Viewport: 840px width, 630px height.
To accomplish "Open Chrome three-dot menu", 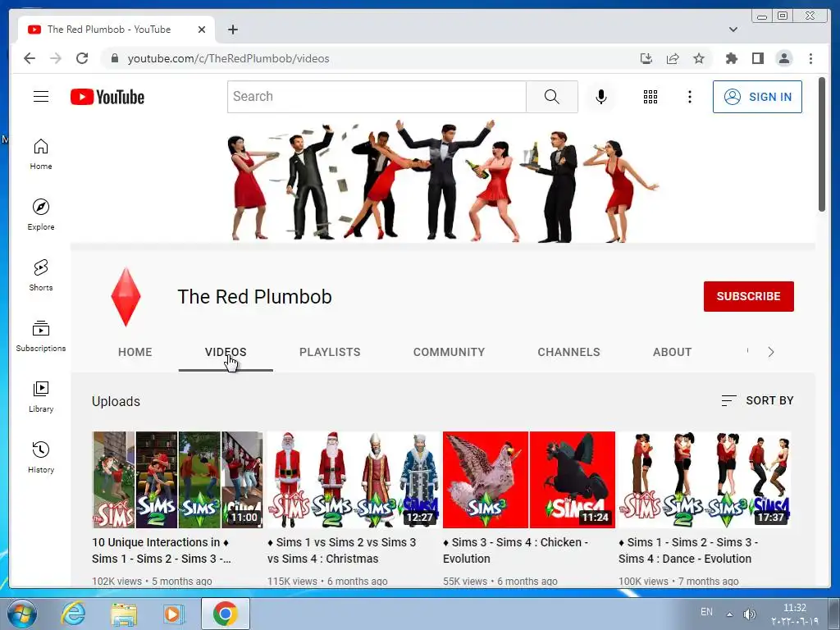I will [x=810, y=58].
